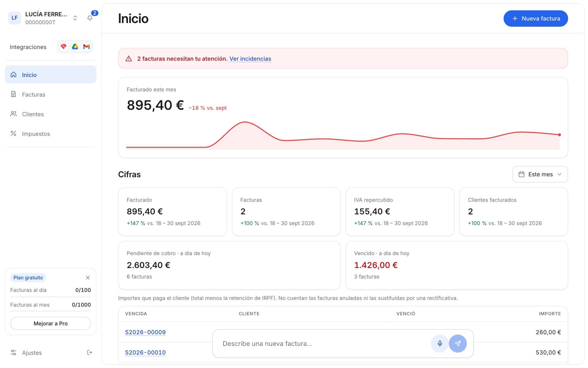588x368 pixels.
Task: Focus the Describe una nueva factura field
Action: 325,343
